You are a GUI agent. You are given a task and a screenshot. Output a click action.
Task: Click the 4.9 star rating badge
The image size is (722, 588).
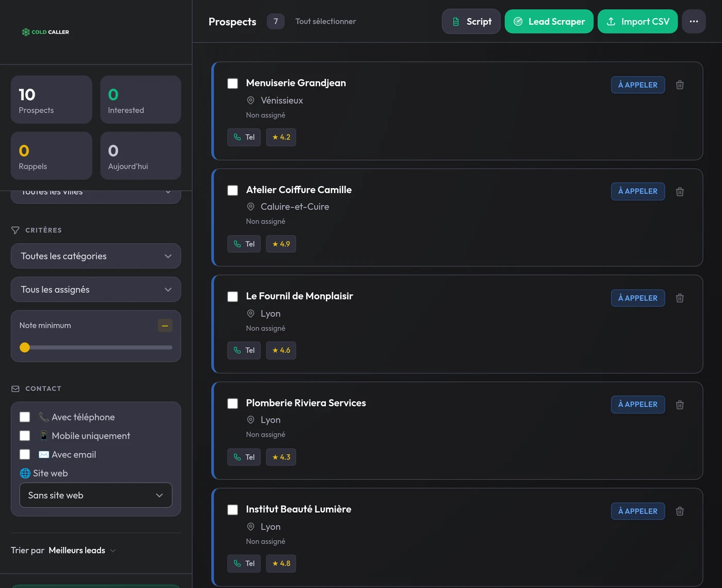[281, 244]
